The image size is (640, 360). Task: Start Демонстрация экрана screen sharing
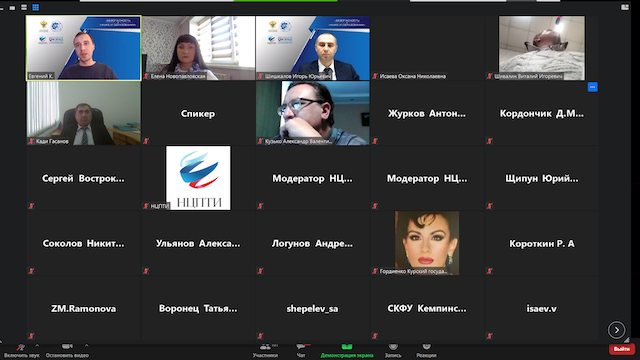tap(347, 351)
